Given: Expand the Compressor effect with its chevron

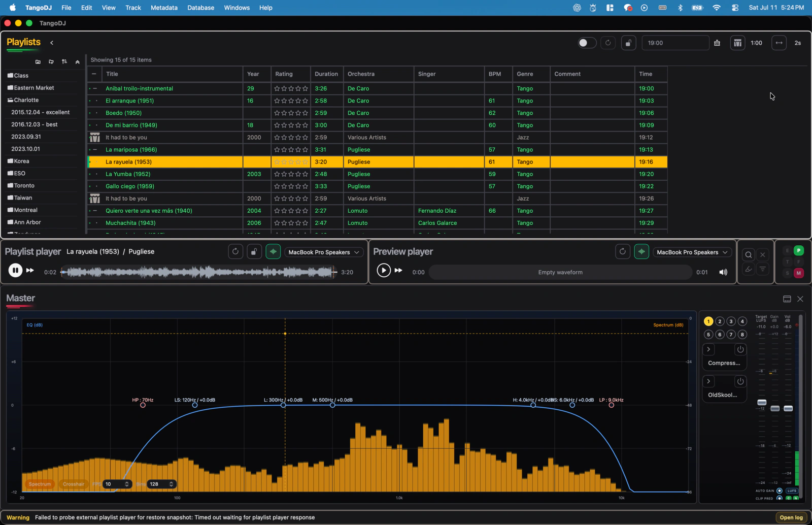Looking at the screenshot, I should point(708,349).
